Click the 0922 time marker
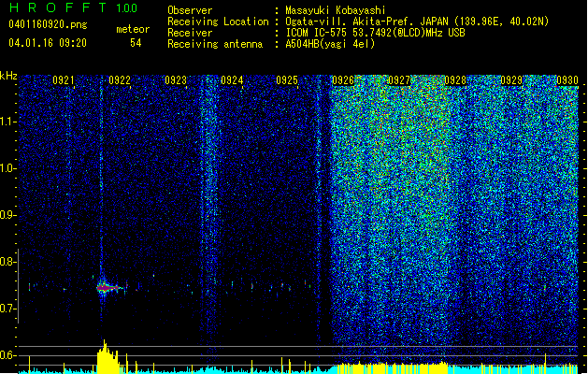Viewport: 588px width, 374px height. (x=120, y=80)
